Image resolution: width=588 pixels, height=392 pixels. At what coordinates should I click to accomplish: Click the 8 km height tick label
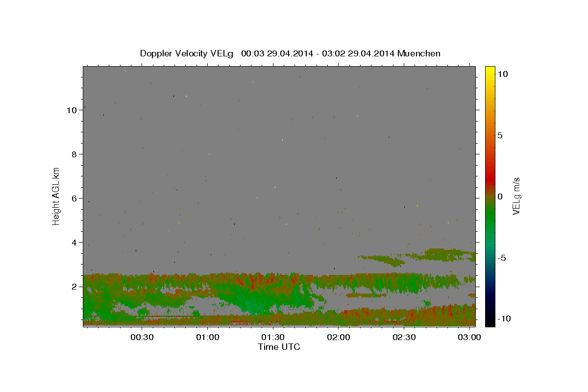click(x=74, y=154)
